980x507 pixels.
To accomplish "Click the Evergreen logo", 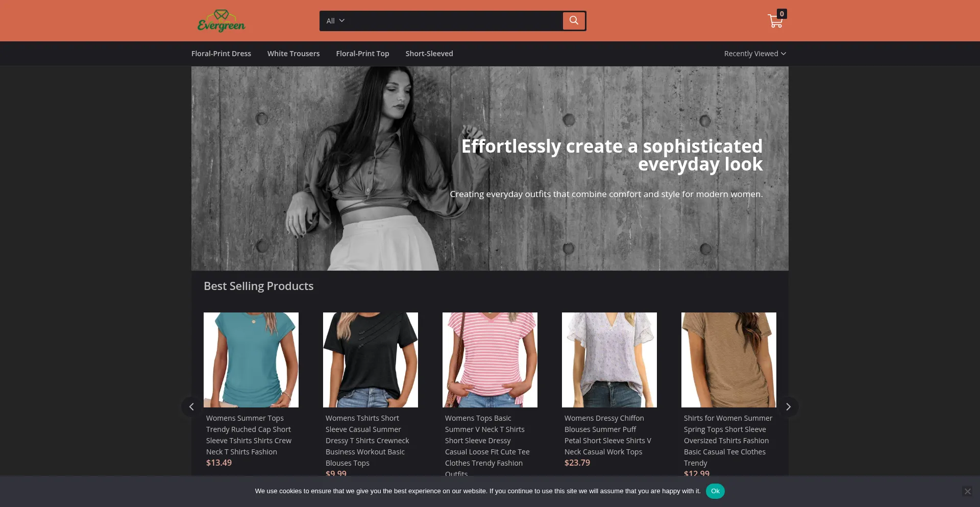I will [x=221, y=21].
